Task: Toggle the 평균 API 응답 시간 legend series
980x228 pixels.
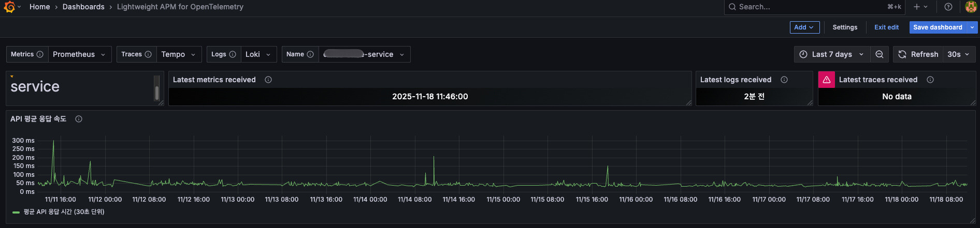Action: pyautogui.click(x=59, y=212)
